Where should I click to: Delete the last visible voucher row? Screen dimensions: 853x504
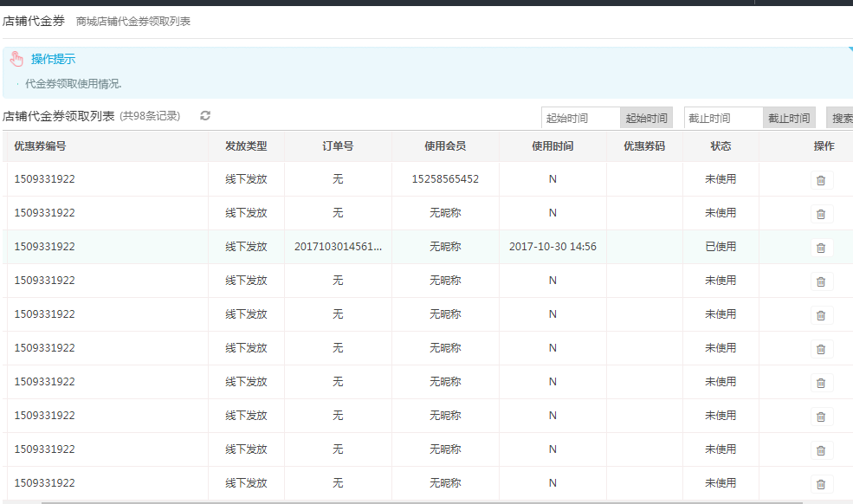click(821, 484)
